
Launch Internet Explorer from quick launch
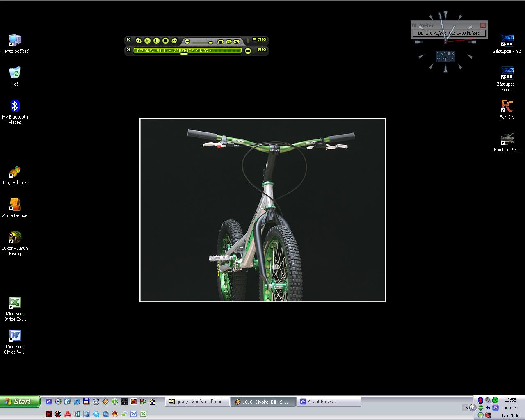coord(77,402)
